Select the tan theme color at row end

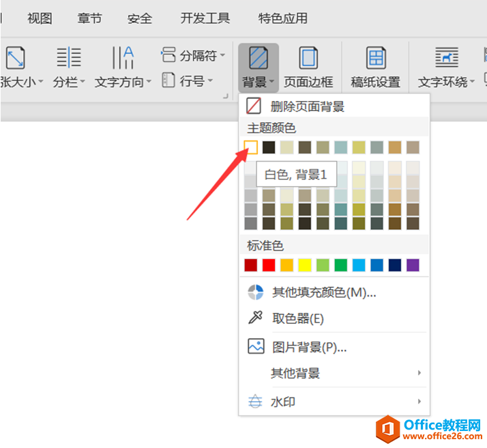coord(413,147)
